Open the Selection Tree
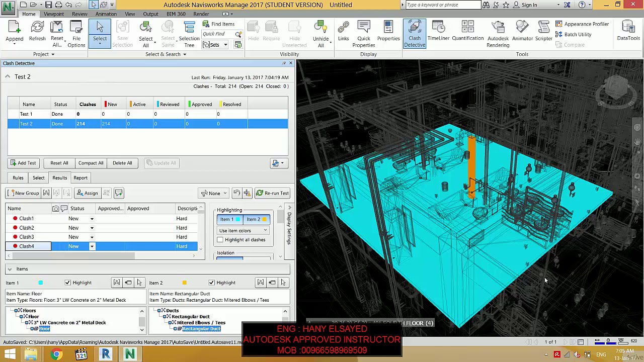This screenshot has height=362, width=644. pos(189,34)
